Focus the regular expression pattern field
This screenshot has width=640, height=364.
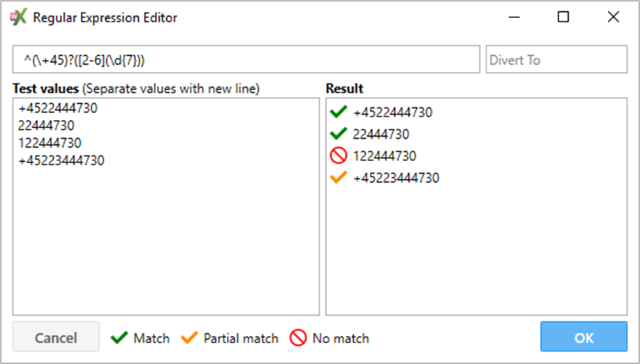tap(246, 60)
